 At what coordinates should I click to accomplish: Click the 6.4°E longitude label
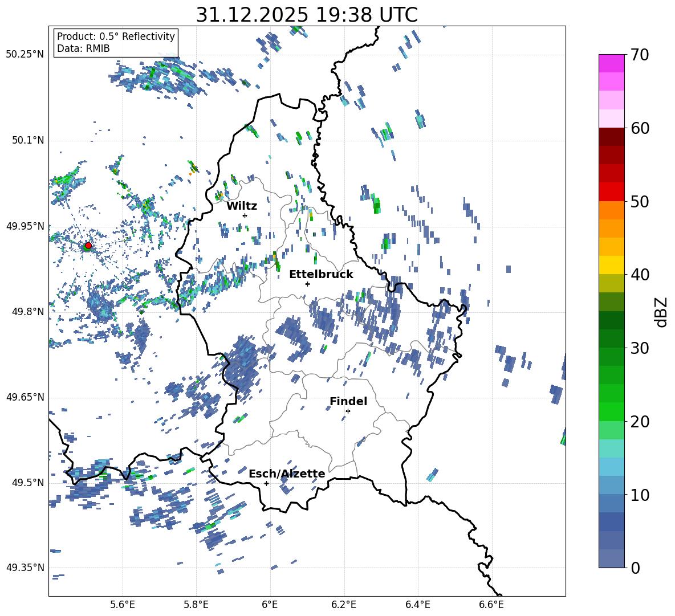pyautogui.click(x=417, y=605)
